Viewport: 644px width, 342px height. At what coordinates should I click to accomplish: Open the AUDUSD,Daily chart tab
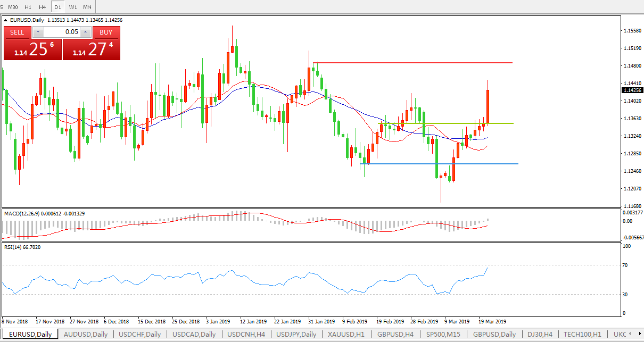click(85, 335)
